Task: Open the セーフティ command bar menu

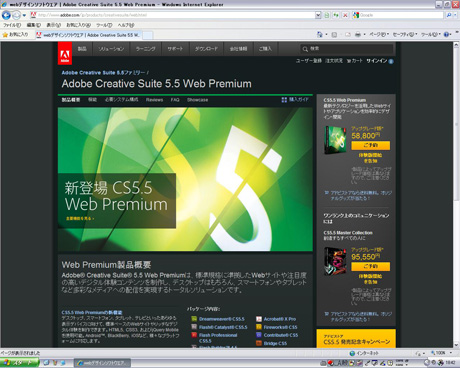Action: 405,34
